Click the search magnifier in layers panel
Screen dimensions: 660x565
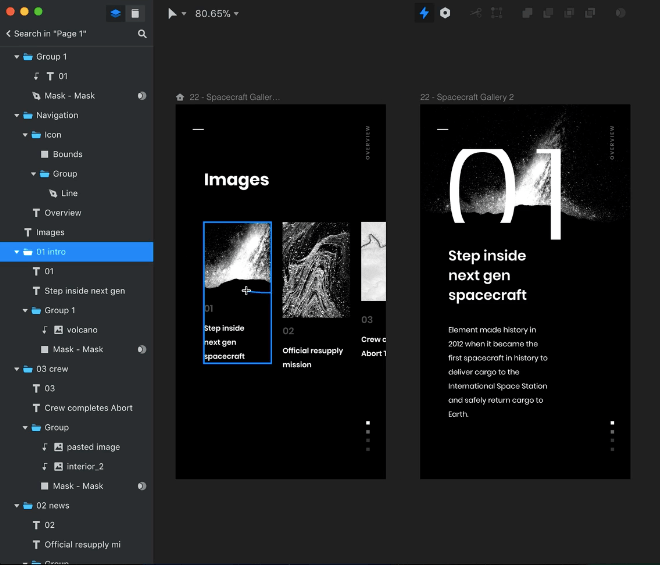coord(142,34)
